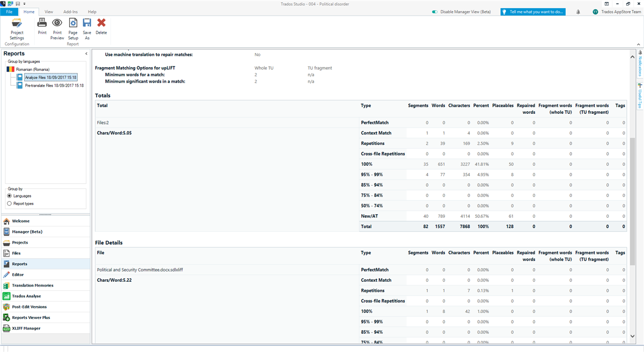Open the Useful Tips side panel tab
Viewport: 644px width, 352px height.
pyautogui.click(x=640, y=96)
